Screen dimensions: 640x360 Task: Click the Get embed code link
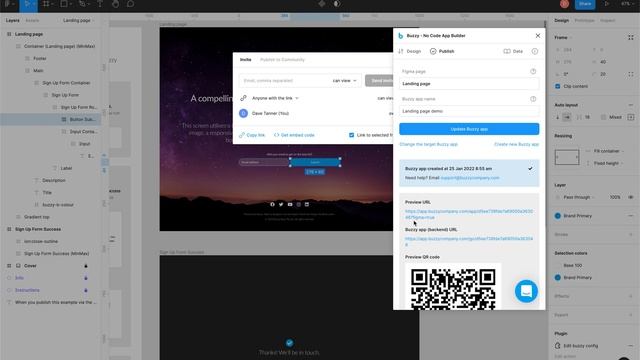pyautogui.click(x=294, y=135)
